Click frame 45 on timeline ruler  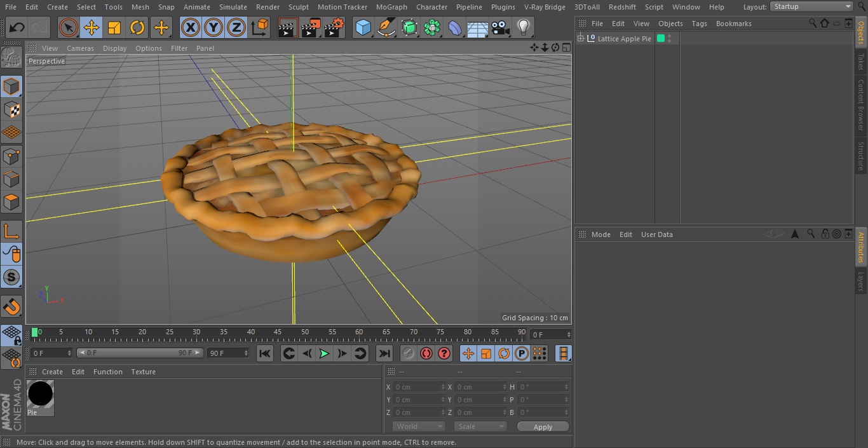[x=278, y=332]
